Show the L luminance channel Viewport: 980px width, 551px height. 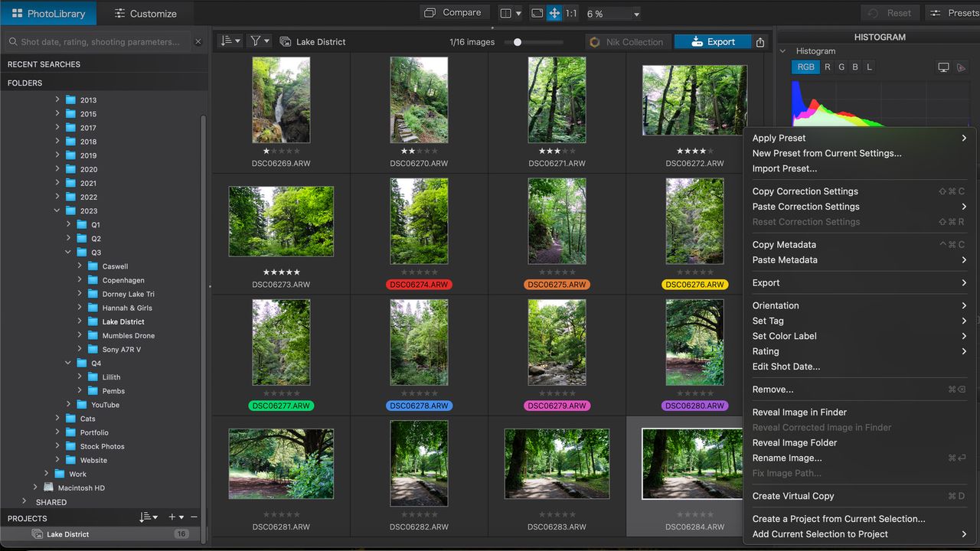tap(869, 67)
